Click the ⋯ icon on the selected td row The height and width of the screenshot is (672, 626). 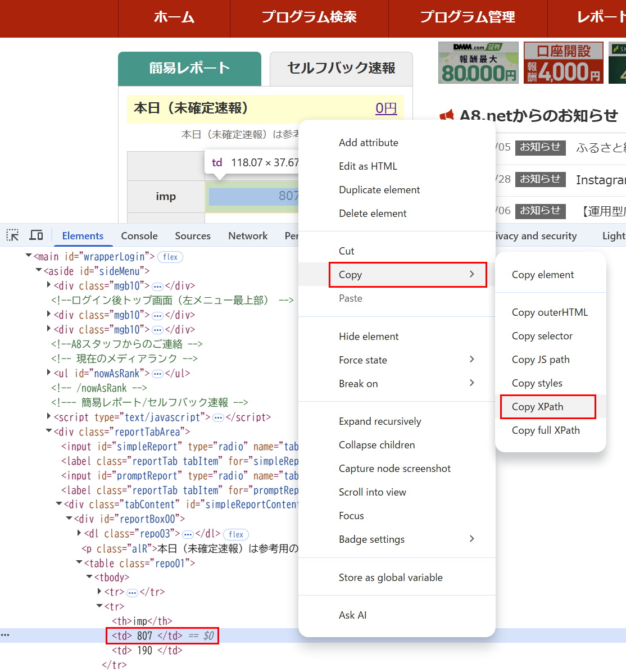[x=6, y=635]
